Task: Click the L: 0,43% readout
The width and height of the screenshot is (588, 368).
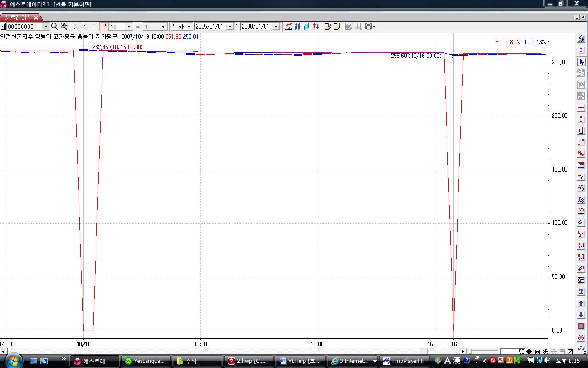Action: point(536,42)
